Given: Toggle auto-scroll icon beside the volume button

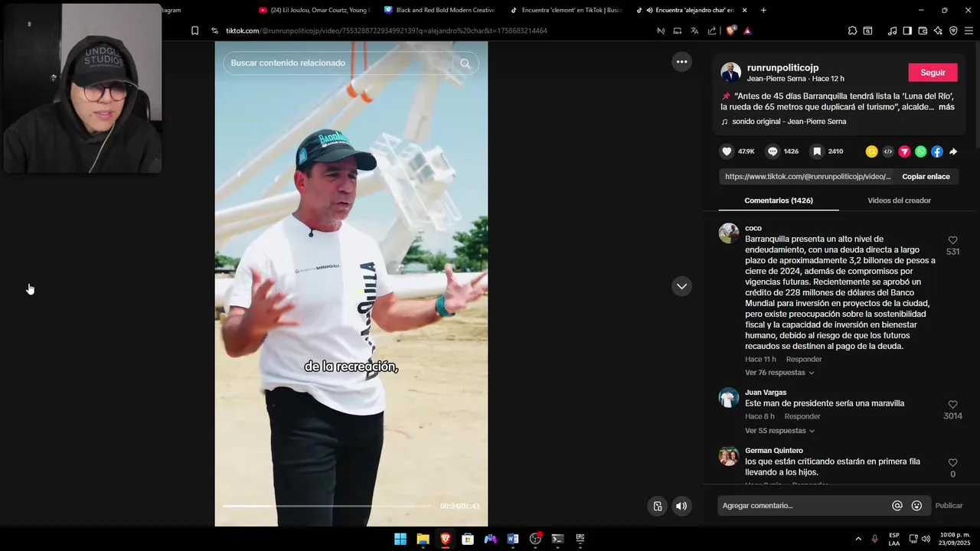Looking at the screenshot, I should point(658,506).
